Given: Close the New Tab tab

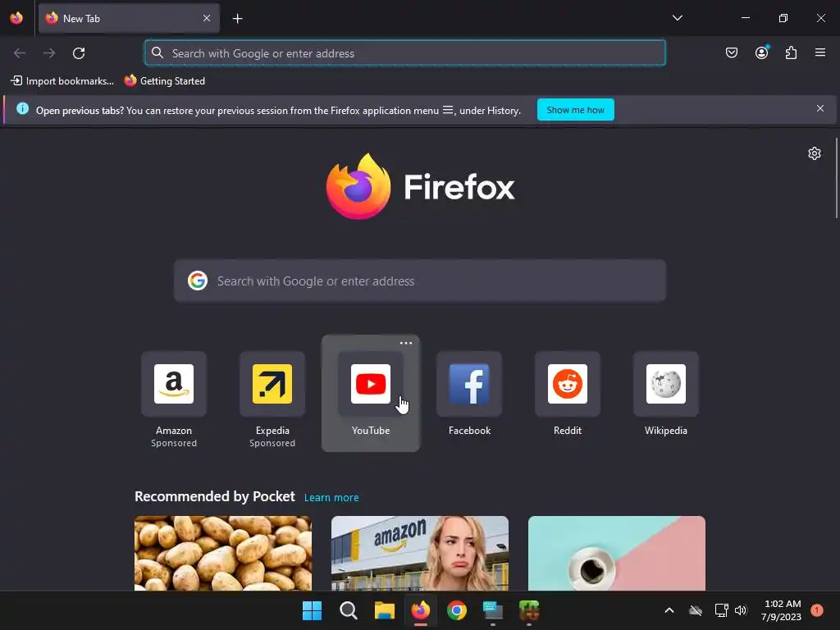Looking at the screenshot, I should coord(207,18).
